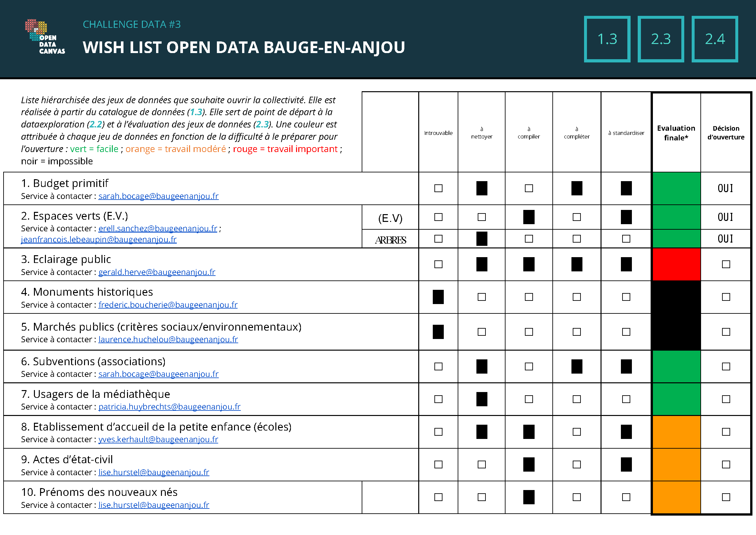Viewport: 756px width, 535px height.
Task: Uncheck filled Introuvable box for Marchés publics
Action: (x=438, y=332)
